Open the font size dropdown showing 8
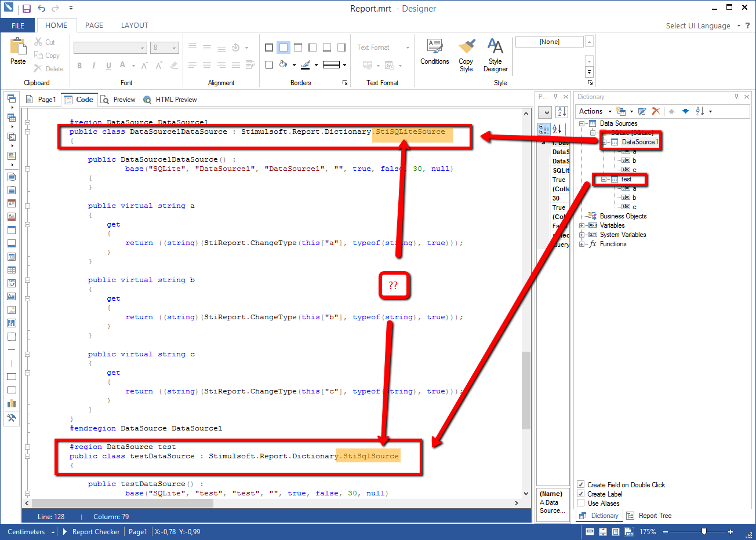756x540 pixels. 165,48
